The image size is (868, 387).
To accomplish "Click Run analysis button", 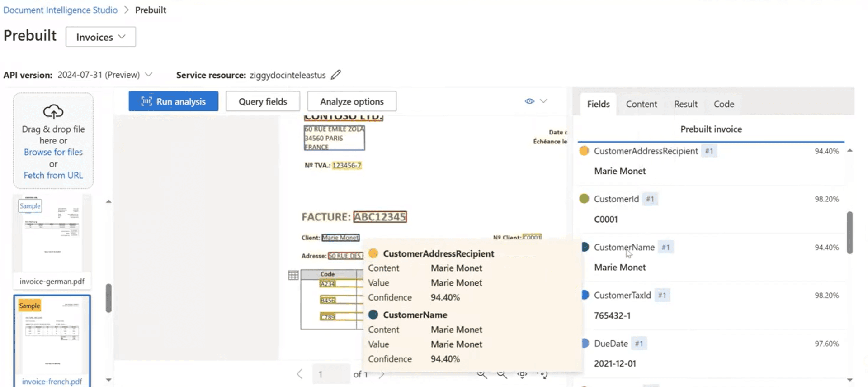I will pyautogui.click(x=173, y=101).
